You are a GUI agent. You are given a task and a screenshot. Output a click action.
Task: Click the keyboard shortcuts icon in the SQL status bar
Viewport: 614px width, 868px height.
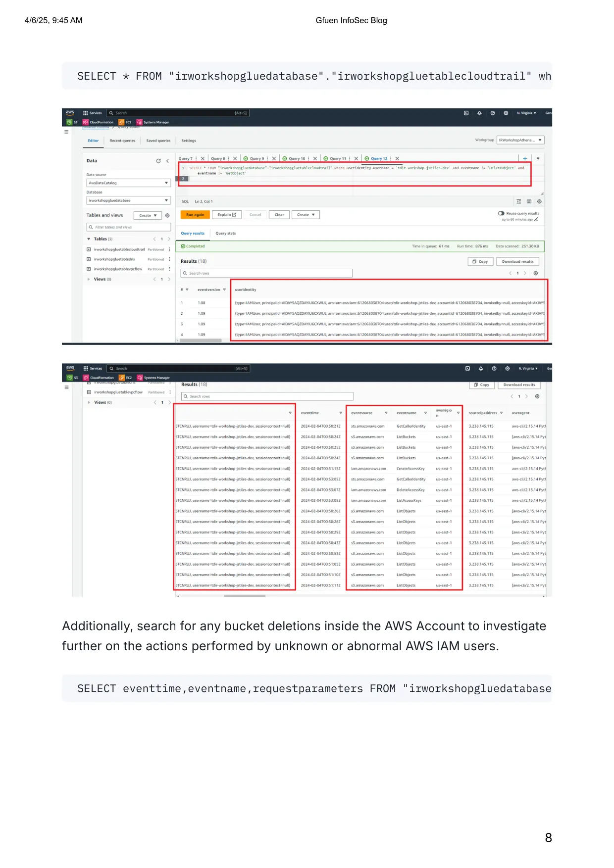529,201
